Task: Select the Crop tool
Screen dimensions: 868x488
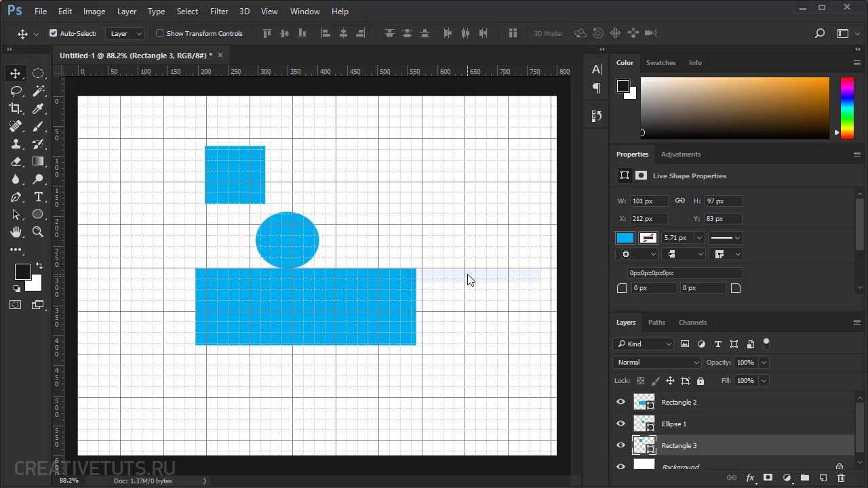Action: tap(16, 108)
